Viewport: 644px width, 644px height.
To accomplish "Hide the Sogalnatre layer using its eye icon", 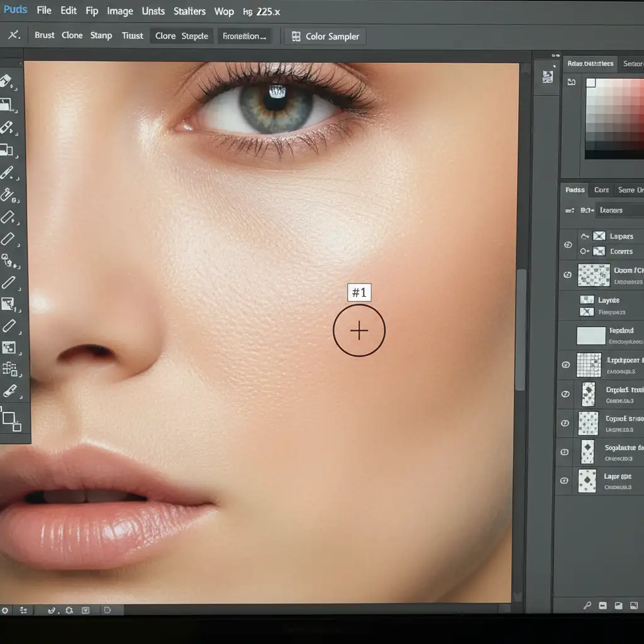I will (565, 452).
